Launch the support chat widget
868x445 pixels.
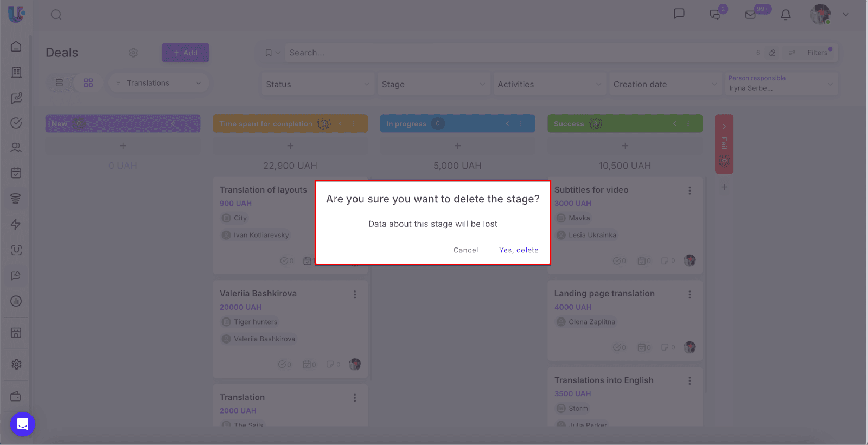pos(23,424)
